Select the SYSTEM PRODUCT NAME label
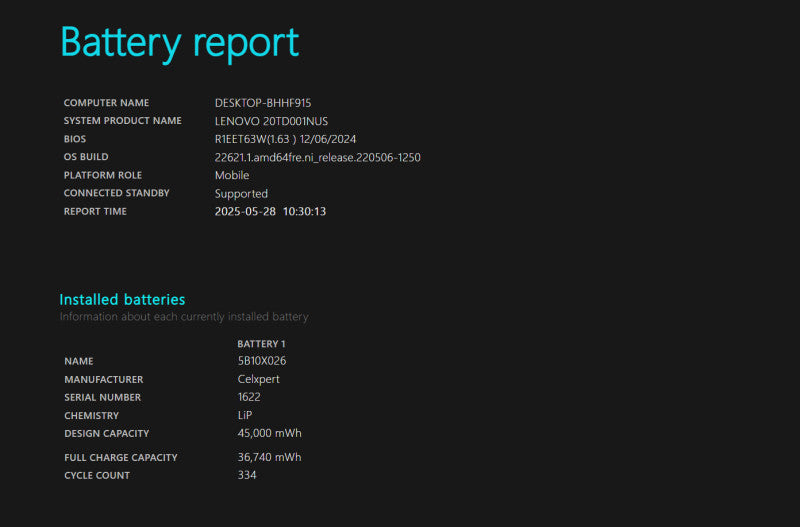The image size is (800, 527). tap(122, 121)
